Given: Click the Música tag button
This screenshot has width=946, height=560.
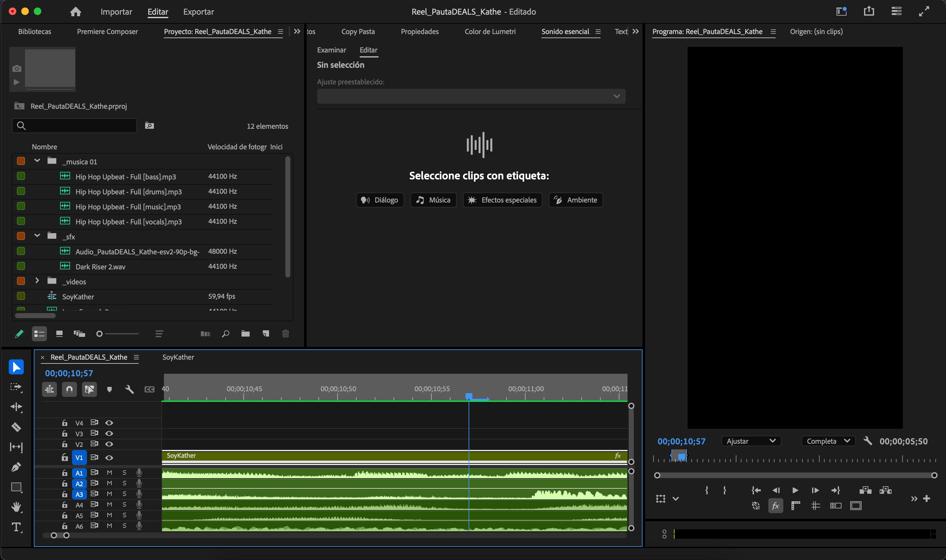Looking at the screenshot, I should (433, 200).
